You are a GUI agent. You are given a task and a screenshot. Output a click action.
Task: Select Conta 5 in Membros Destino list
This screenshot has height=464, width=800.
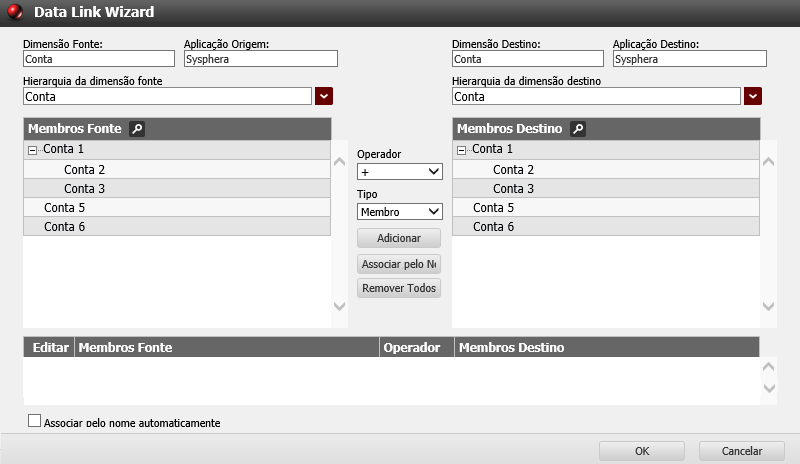(493, 208)
